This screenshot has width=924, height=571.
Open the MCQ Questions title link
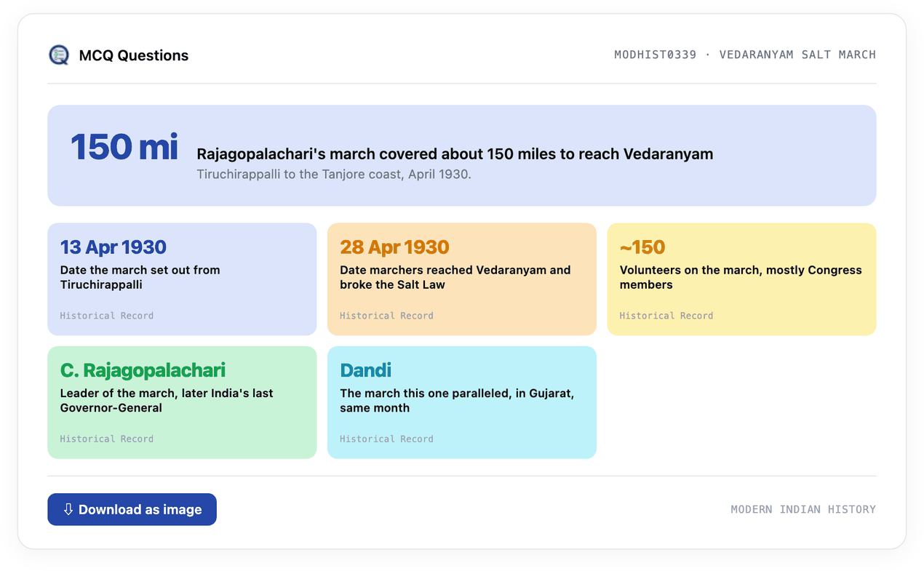[134, 55]
